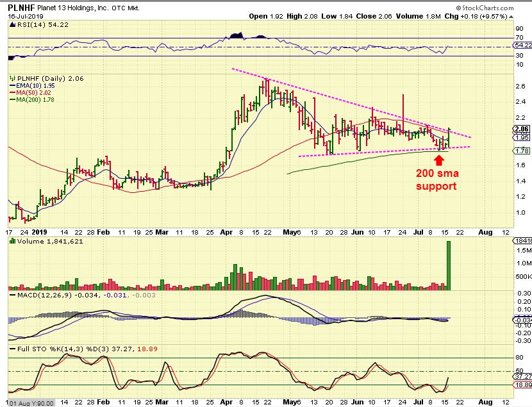Viewport: 532px width, 407px height.
Task: Click the High 2.08 quote value
Action: point(302,16)
